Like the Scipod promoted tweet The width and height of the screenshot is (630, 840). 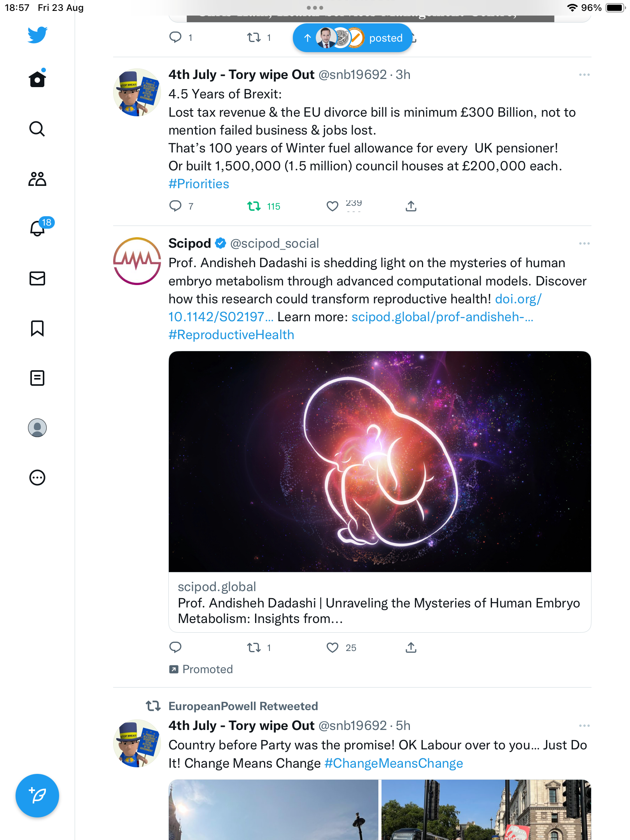coord(332,647)
